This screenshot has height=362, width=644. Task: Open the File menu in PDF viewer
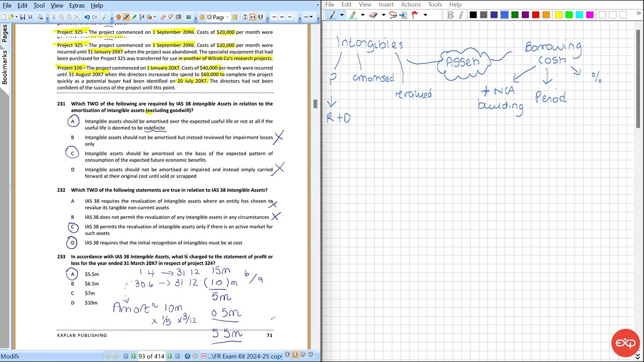pos(7,6)
